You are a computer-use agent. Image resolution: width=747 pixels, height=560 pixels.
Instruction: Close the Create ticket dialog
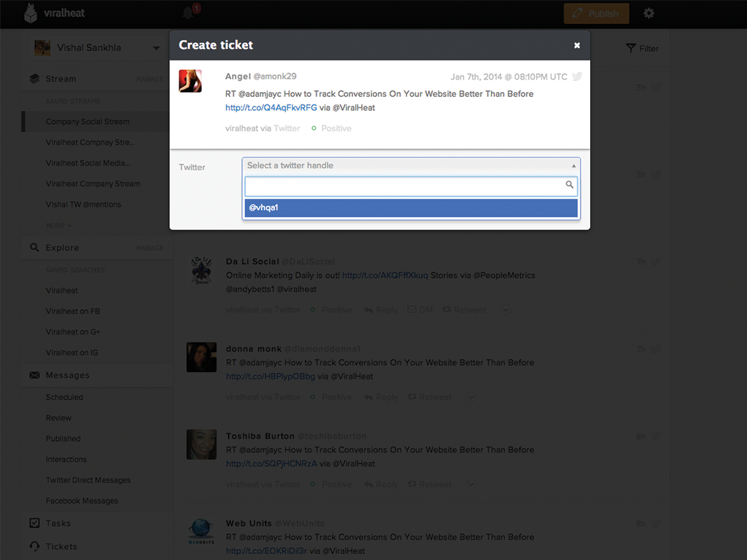[x=577, y=45]
